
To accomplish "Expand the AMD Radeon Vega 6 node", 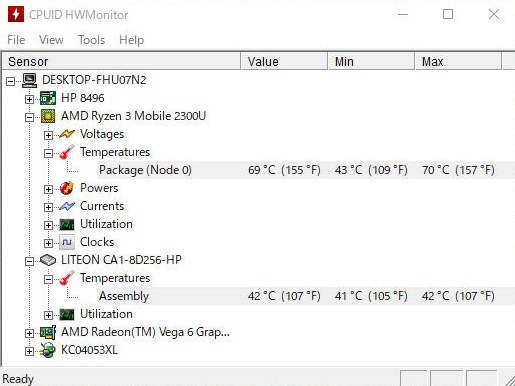I will pos(29,333).
